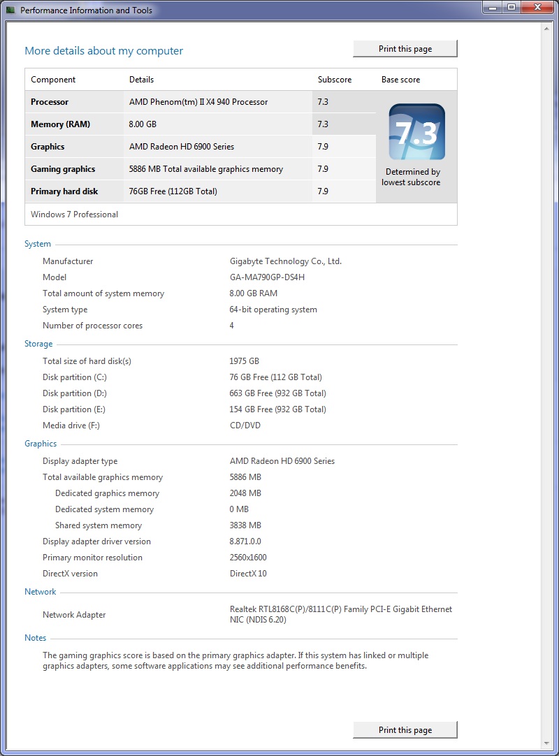Click the 64-bit operating system value
Screen dimensions: 559x756
pyautogui.click(x=273, y=310)
